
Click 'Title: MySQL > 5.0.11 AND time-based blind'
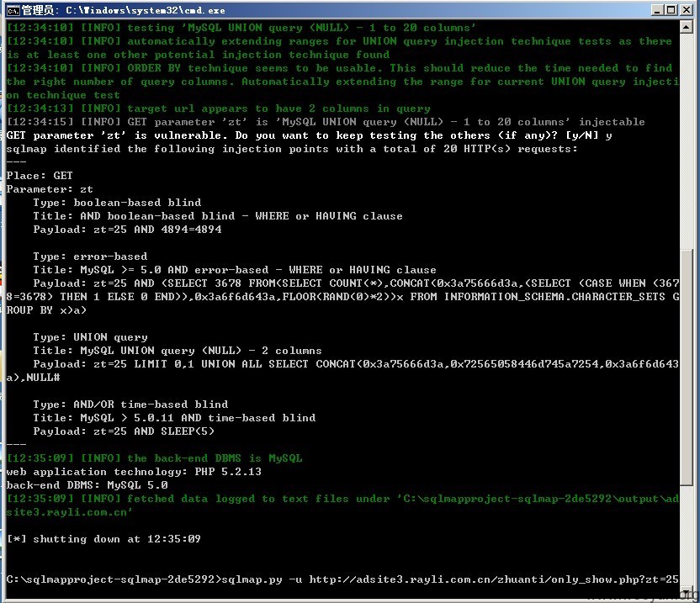174,418
